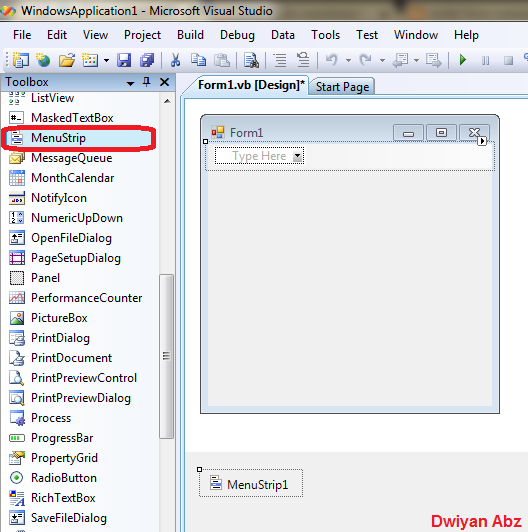This screenshot has height=532, width=528.
Task: Select the NotifyIcon toolbox component
Action: [80, 198]
